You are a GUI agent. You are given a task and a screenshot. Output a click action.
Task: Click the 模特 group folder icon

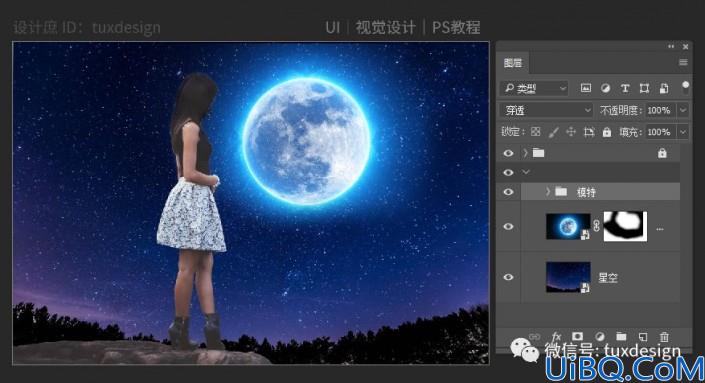[561, 192]
